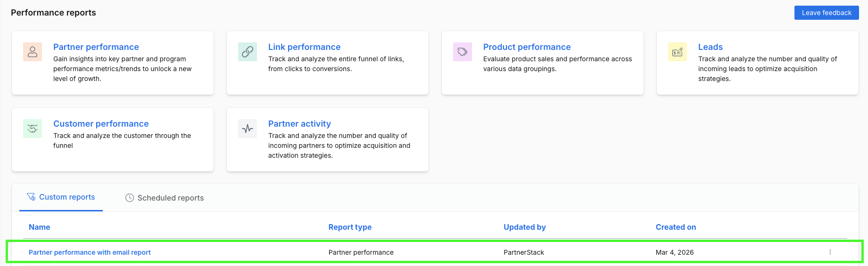Click the Customer performance handshake icon
The width and height of the screenshot is (868, 266).
coord(33,129)
